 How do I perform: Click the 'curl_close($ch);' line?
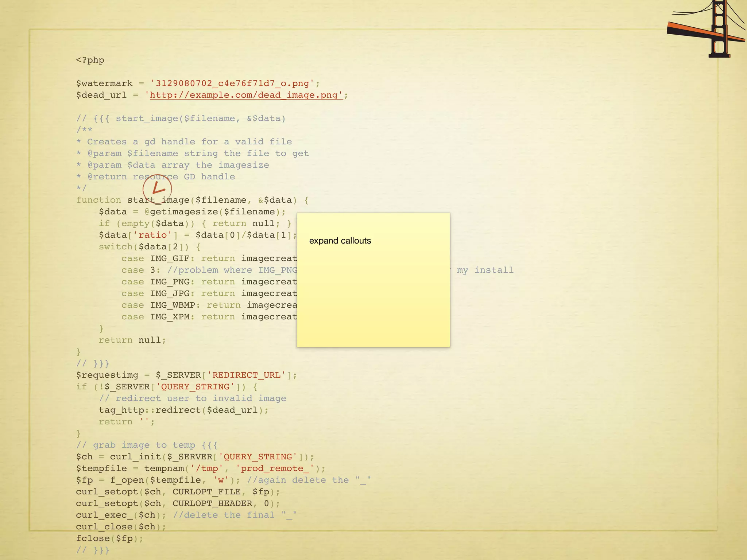click(x=121, y=527)
